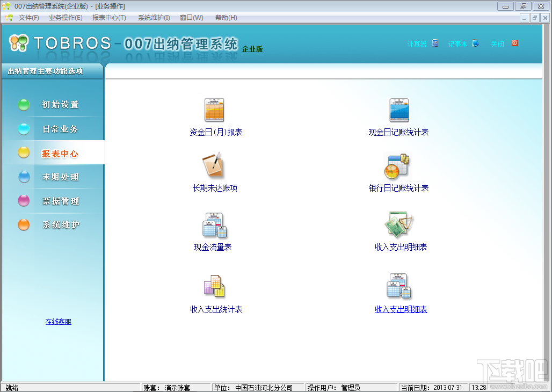Click the cyan ball beside 日常业务

click(24, 129)
